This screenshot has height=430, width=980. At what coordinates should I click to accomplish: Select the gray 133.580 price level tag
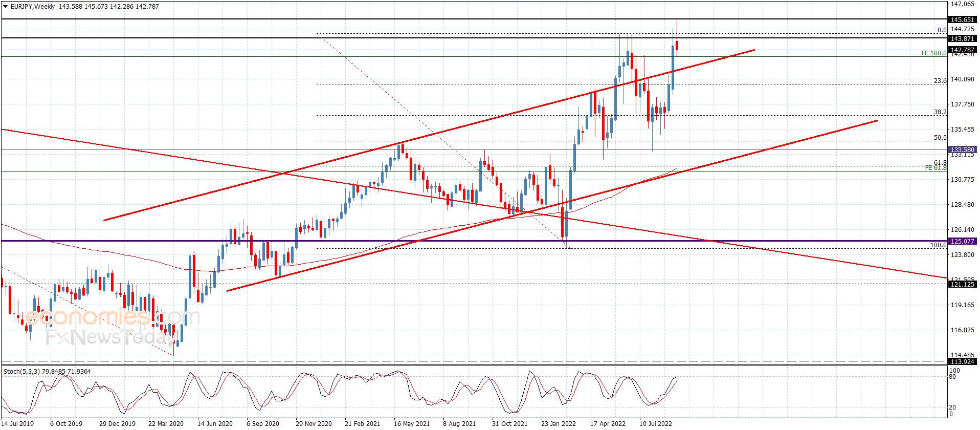962,150
